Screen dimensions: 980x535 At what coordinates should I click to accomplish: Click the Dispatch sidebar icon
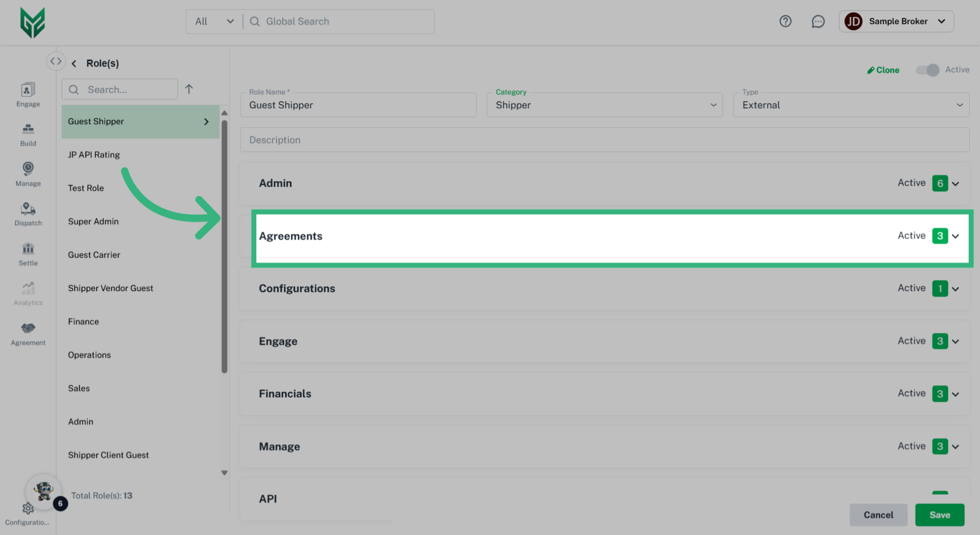[28, 213]
